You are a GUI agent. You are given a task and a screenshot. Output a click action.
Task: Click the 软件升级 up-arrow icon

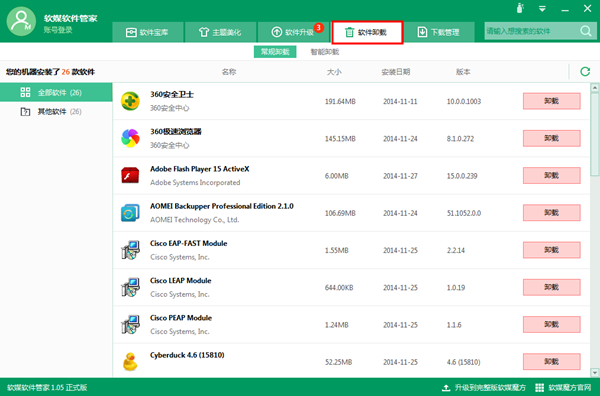click(277, 32)
